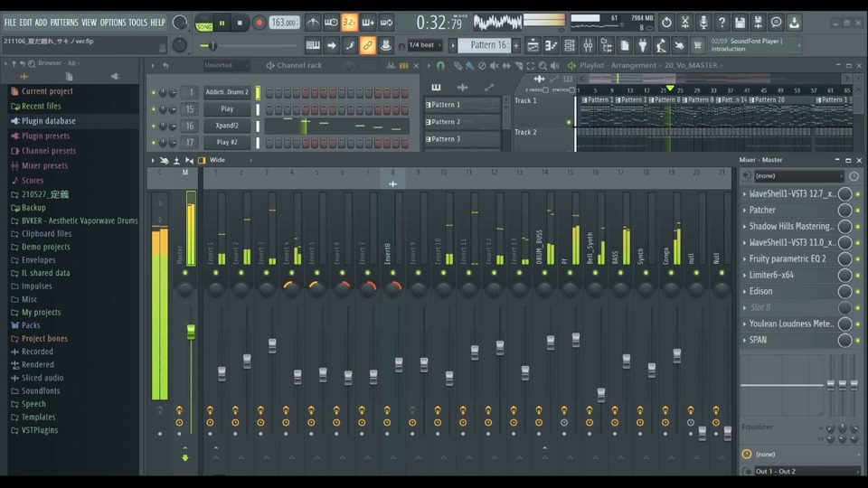Open the Pattern 16 selector
This screenshot has width=868, height=488.
tap(488, 45)
